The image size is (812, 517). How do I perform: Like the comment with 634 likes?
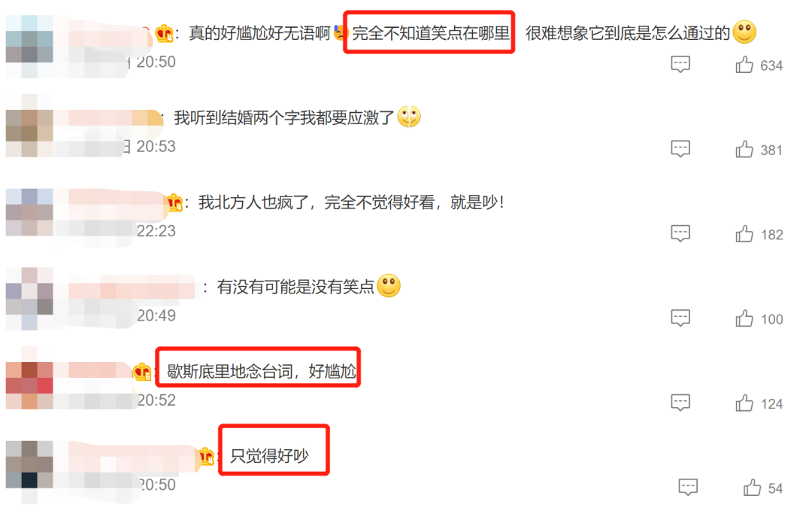(x=744, y=65)
